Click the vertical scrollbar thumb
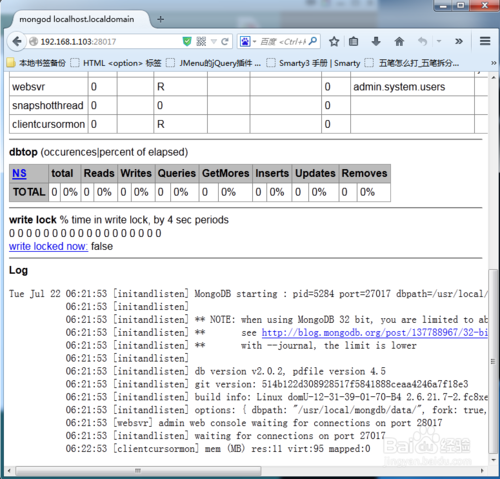 tap(493, 361)
